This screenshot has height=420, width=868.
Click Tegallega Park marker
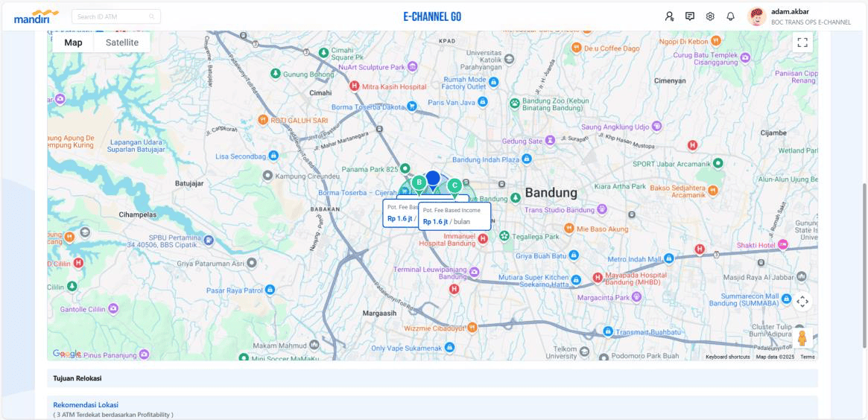pos(504,236)
